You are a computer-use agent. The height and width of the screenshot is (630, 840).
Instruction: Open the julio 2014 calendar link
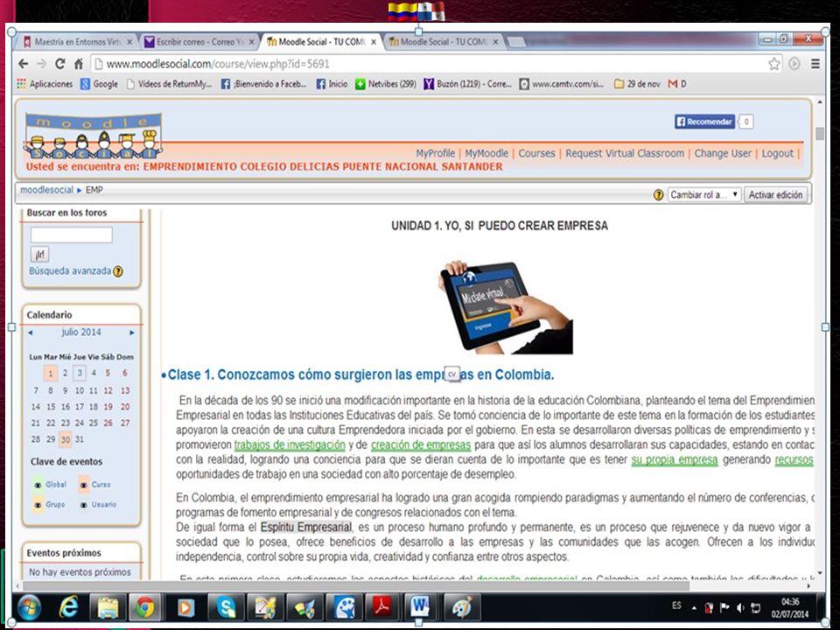[x=80, y=332]
